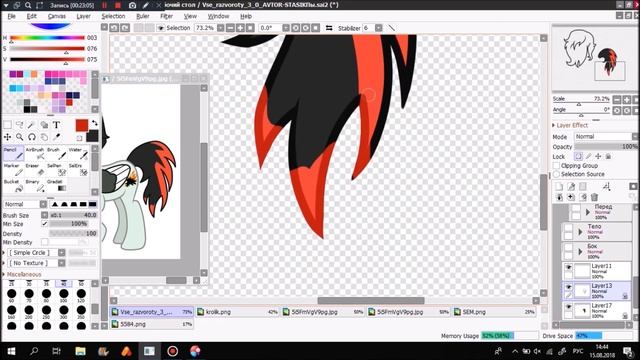Image resolution: width=640 pixels, height=360 pixels.
Task: Expand the Бок layer group
Action: click(580, 252)
